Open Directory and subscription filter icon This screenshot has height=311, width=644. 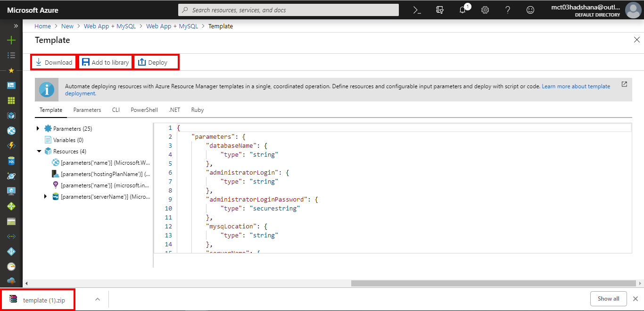[440, 10]
